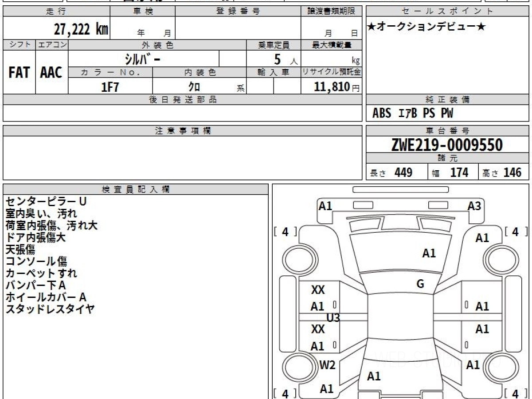Viewport: 532px width, 399px height.
Task: Click the 内装色 header cell
Action: coord(199,72)
